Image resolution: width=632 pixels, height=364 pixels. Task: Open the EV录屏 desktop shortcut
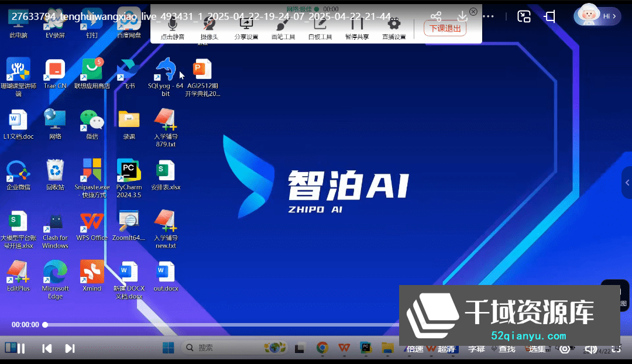(55, 23)
